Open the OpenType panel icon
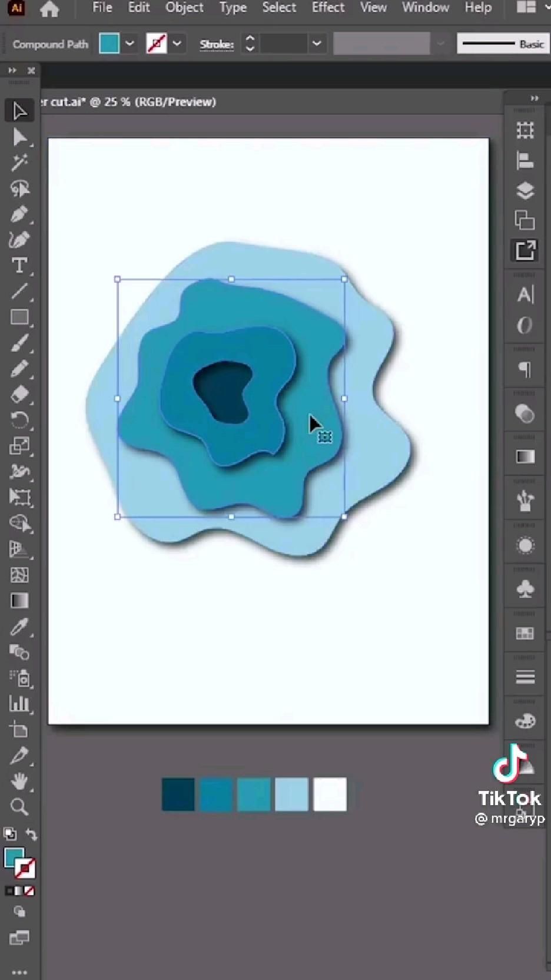Image resolution: width=551 pixels, height=980 pixels. point(525,325)
